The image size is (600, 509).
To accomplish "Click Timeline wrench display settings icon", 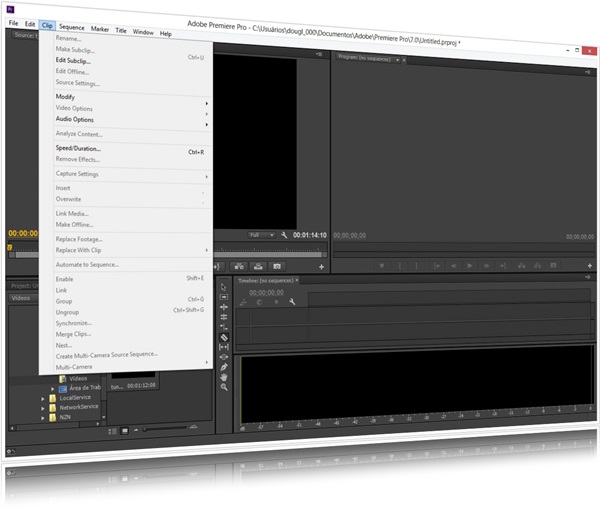I will click(x=292, y=302).
